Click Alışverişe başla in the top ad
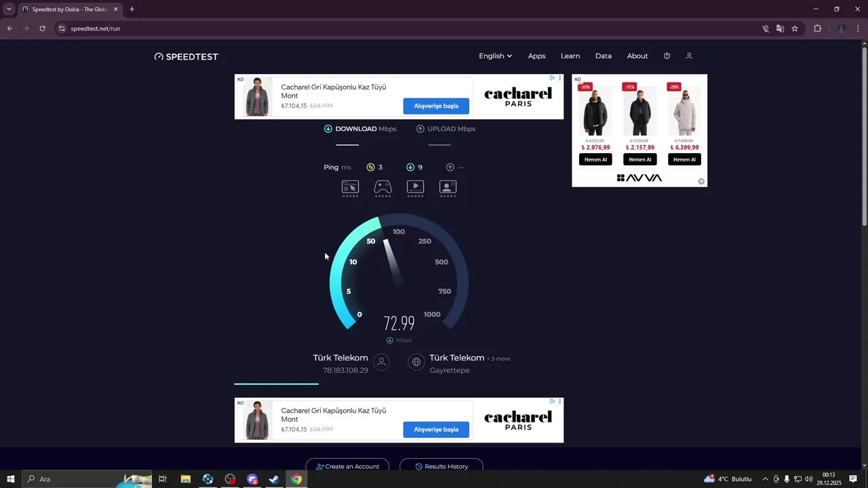Viewport: 868px width, 488px height. point(436,106)
